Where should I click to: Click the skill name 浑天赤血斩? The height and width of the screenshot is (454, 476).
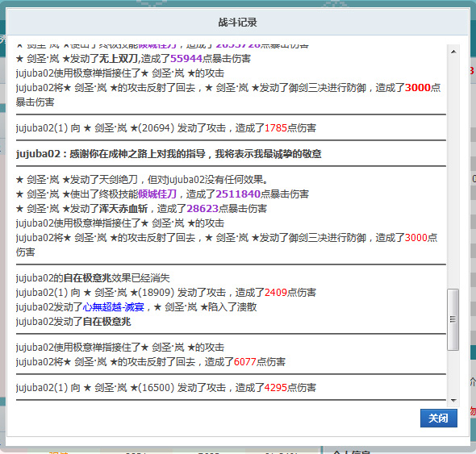pos(123,209)
